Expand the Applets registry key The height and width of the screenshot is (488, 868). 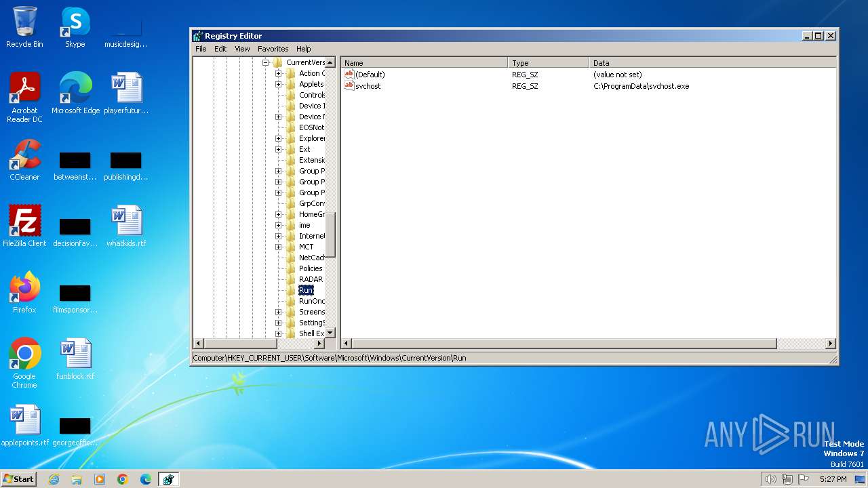tap(278, 84)
